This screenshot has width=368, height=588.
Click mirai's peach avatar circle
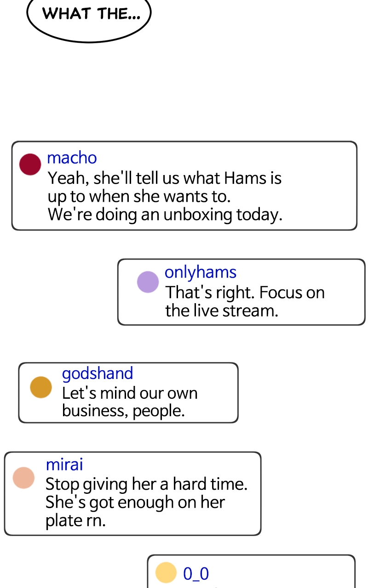tap(23, 478)
